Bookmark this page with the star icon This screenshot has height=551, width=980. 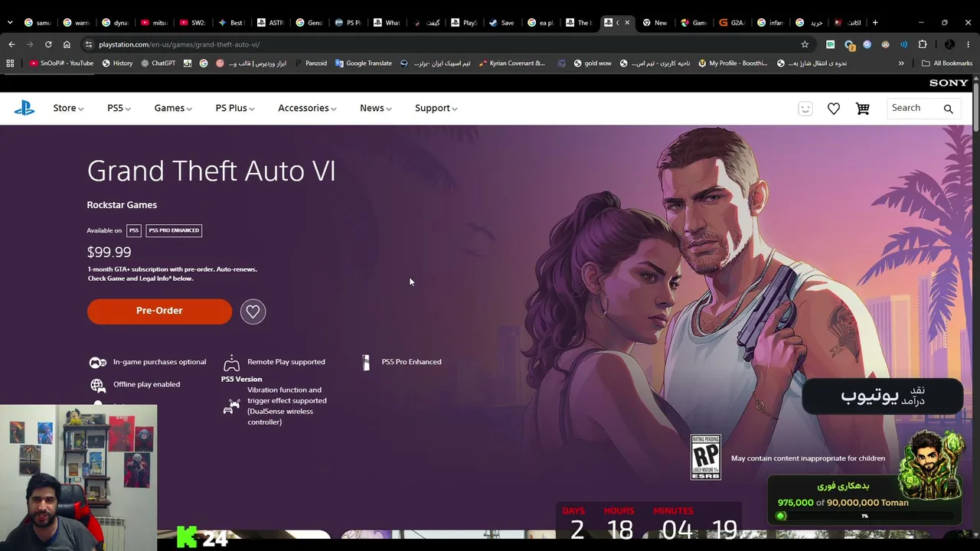tap(805, 44)
